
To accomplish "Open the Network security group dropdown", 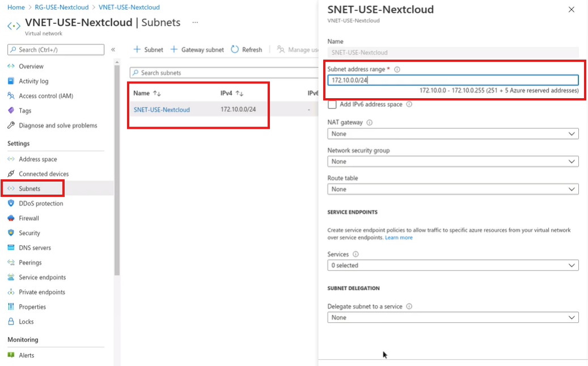I will [452, 161].
